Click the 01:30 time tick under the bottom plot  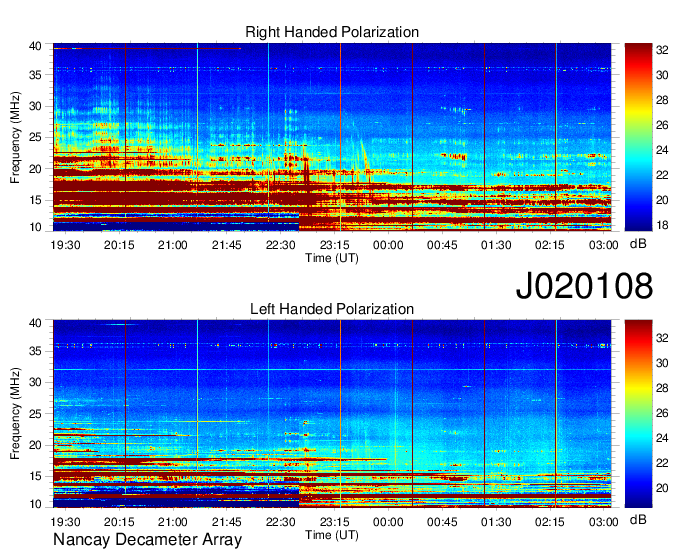coord(496,522)
